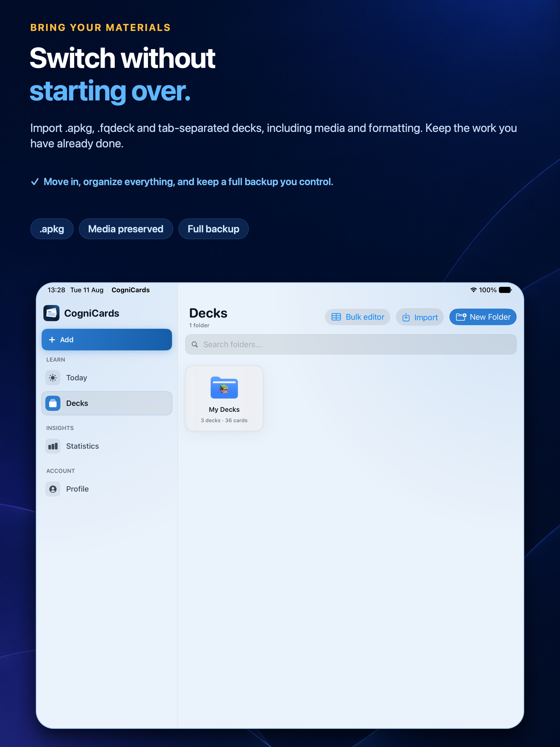Click the .apkg pill
The height and width of the screenshot is (747, 560).
pyautogui.click(x=52, y=229)
